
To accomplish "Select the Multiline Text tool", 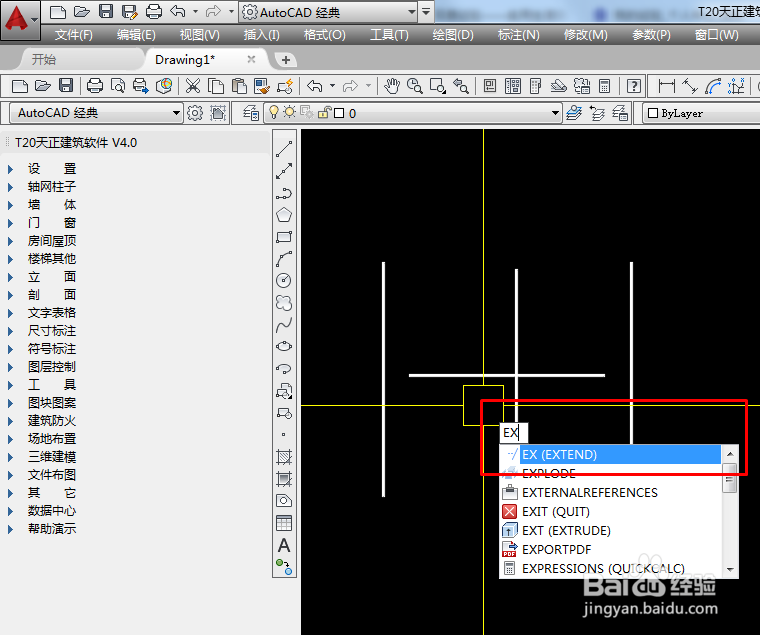I will [x=284, y=546].
